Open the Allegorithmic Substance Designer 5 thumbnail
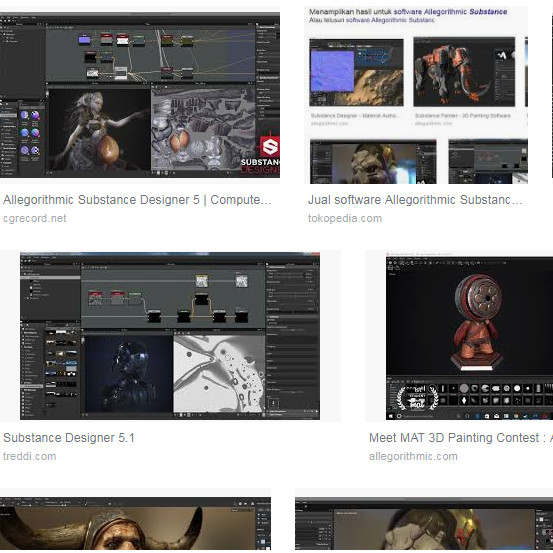This screenshot has width=553, height=553. (140, 95)
